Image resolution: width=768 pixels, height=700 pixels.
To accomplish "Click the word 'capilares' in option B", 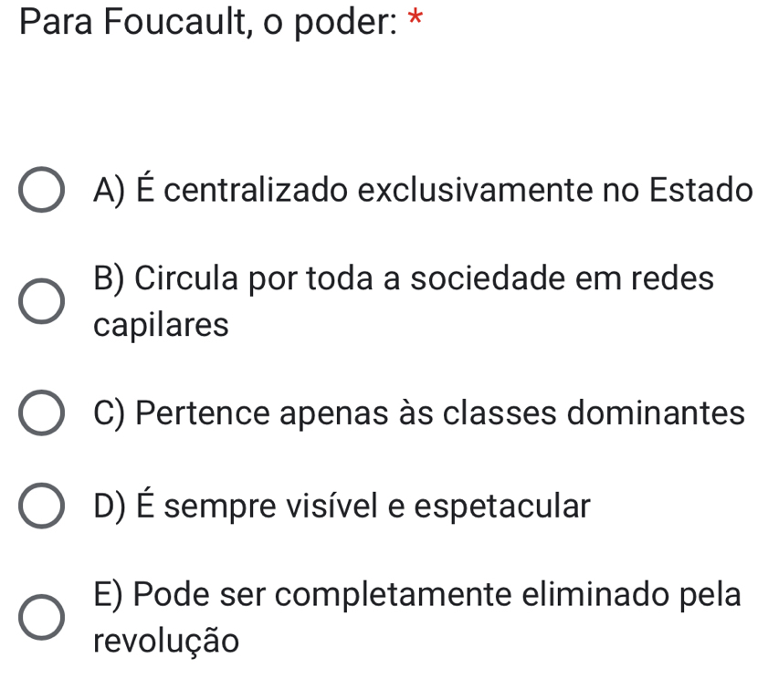I will (161, 325).
